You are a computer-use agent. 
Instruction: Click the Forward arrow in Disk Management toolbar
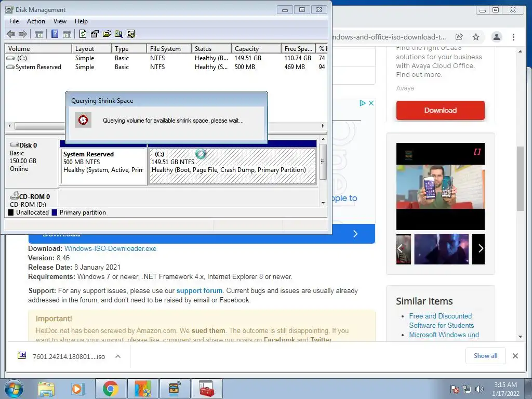23,34
